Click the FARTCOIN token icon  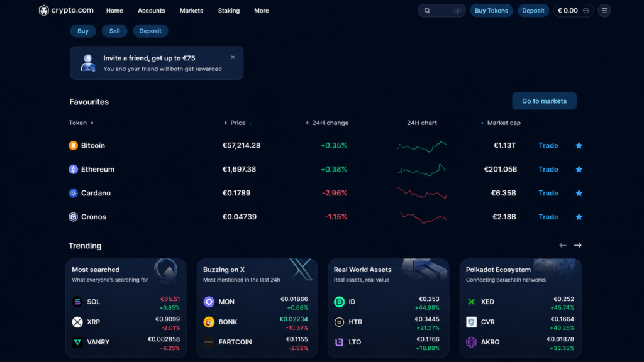[209, 342]
